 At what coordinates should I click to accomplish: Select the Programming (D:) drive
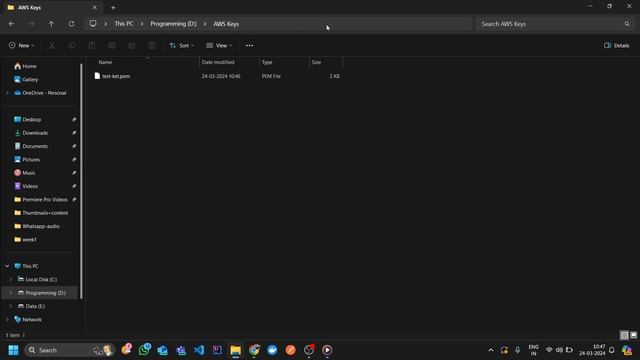point(40,293)
